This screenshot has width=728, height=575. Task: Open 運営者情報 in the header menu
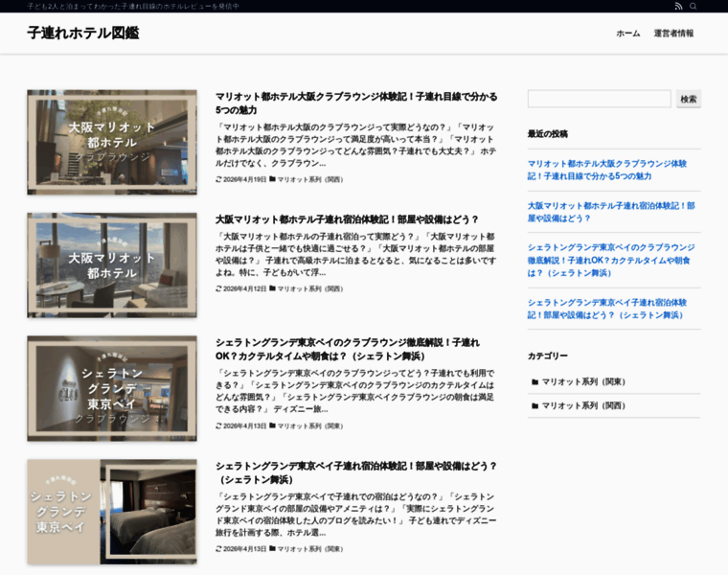point(673,34)
